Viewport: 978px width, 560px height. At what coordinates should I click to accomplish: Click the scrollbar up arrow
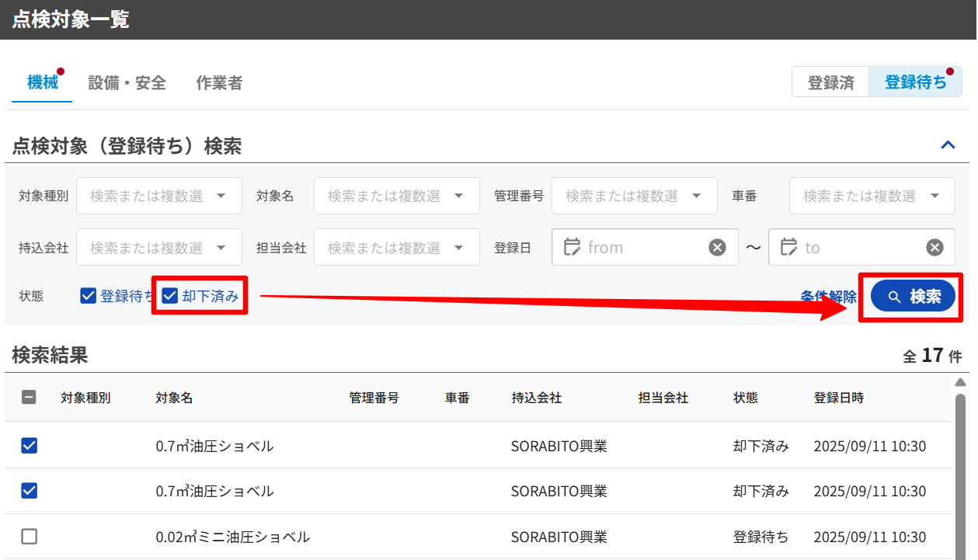960,382
